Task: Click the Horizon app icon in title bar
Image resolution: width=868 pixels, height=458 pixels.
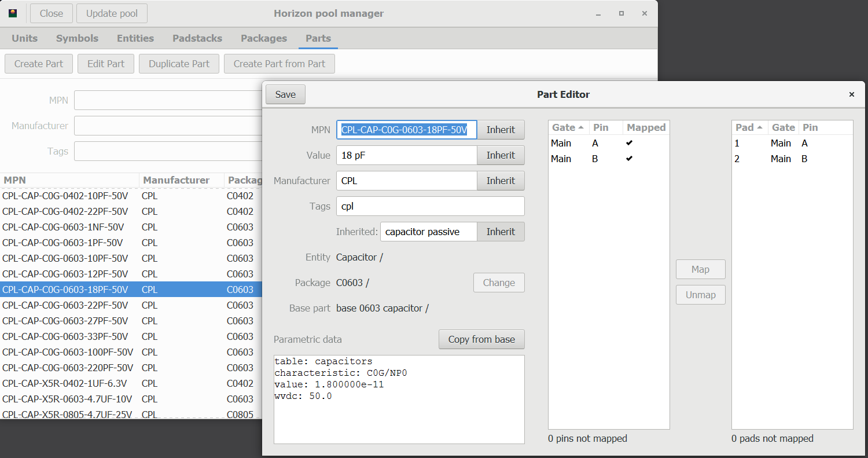Action: pyautogui.click(x=13, y=13)
